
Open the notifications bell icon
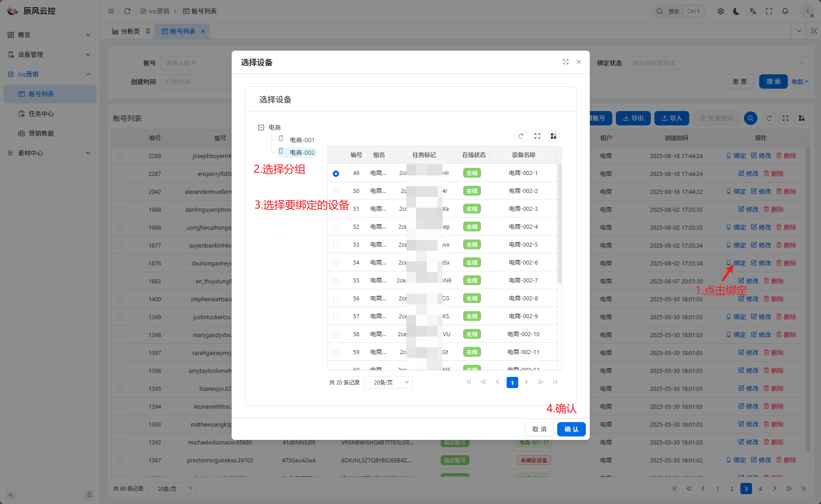click(785, 11)
